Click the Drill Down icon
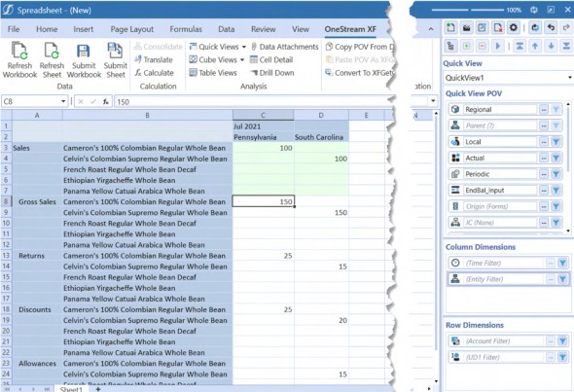This screenshot has height=392, width=574. pos(254,73)
